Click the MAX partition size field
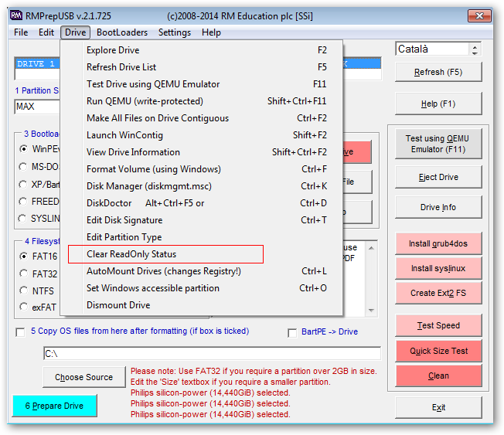Screen dimensions: 504x435 click(37, 107)
